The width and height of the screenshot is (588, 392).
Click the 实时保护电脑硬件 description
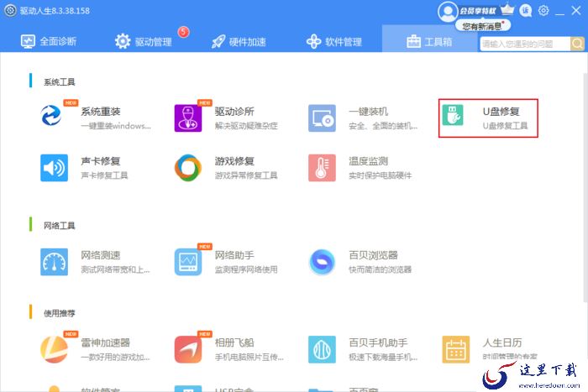[x=381, y=175]
